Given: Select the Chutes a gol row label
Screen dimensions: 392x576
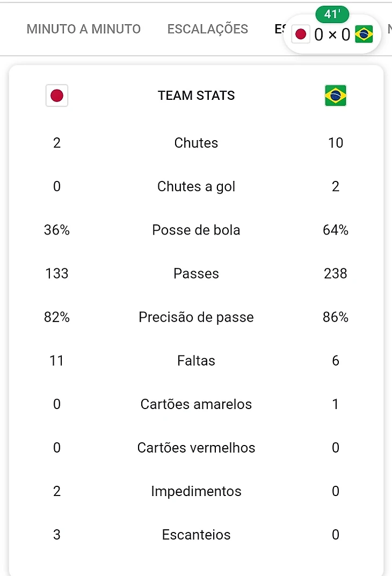Looking at the screenshot, I should click(x=197, y=186).
